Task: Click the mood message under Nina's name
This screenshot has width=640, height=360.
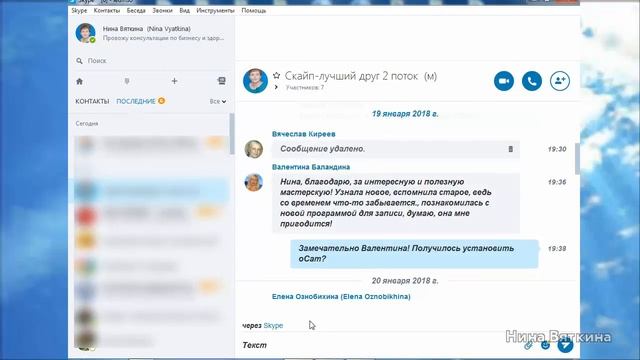Action: click(163, 38)
